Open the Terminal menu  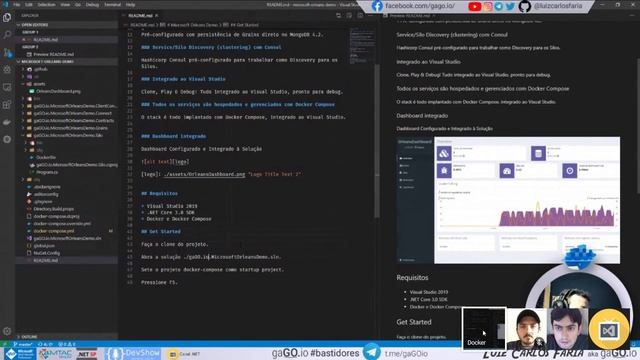113,4
